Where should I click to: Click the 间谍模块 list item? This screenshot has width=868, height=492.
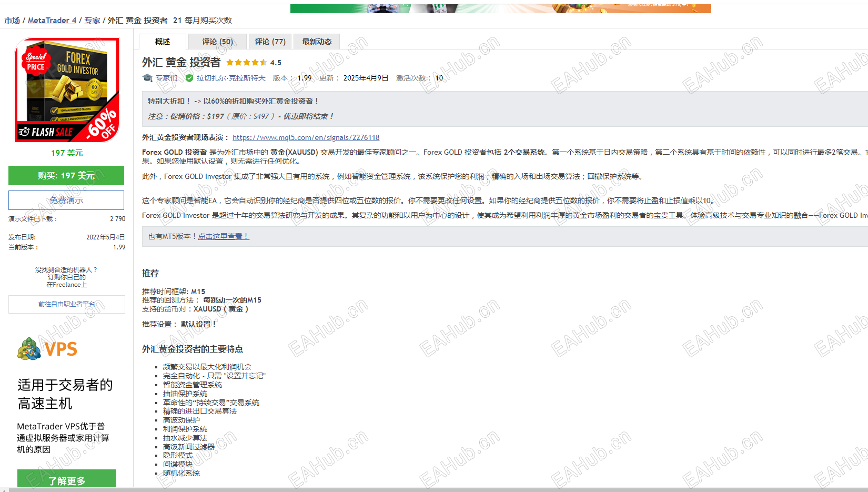click(x=178, y=464)
